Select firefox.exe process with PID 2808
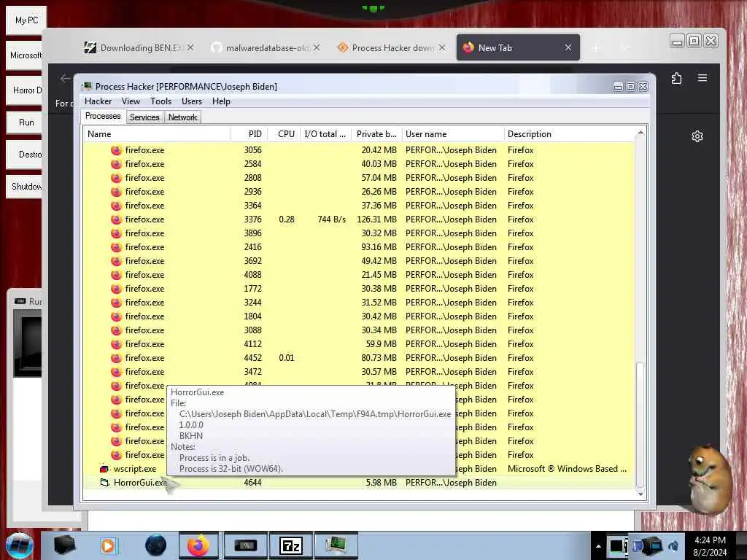 pos(359,178)
